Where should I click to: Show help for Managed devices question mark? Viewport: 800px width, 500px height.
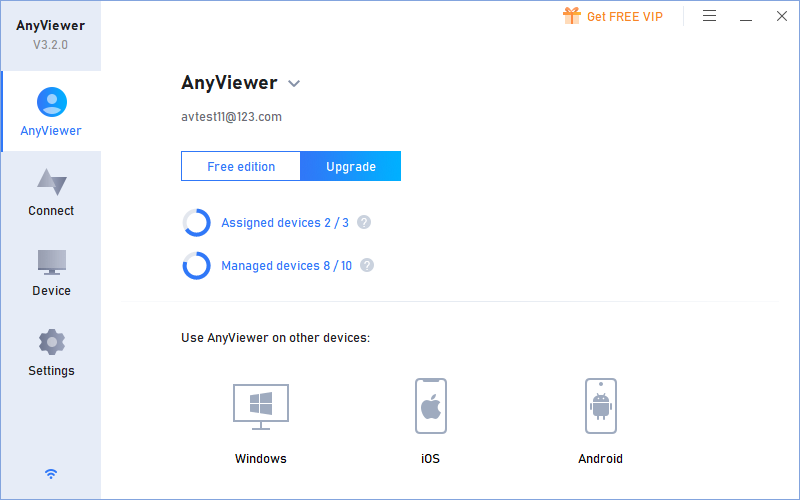(367, 265)
